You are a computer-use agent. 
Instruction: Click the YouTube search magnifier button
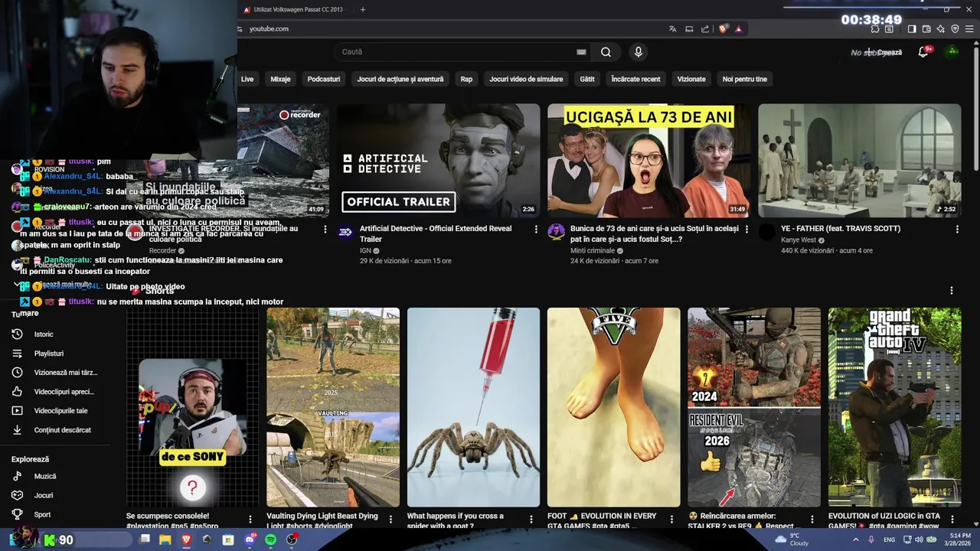coord(606,52)
